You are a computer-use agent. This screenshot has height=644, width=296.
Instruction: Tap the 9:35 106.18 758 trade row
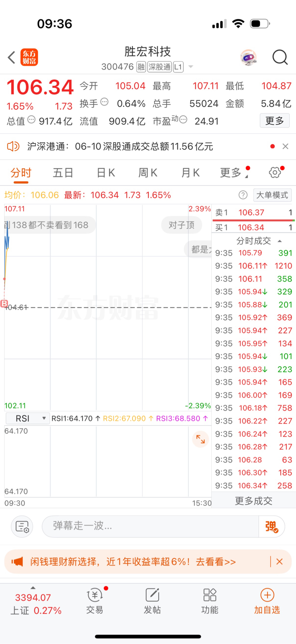click(x=254, y=408)
